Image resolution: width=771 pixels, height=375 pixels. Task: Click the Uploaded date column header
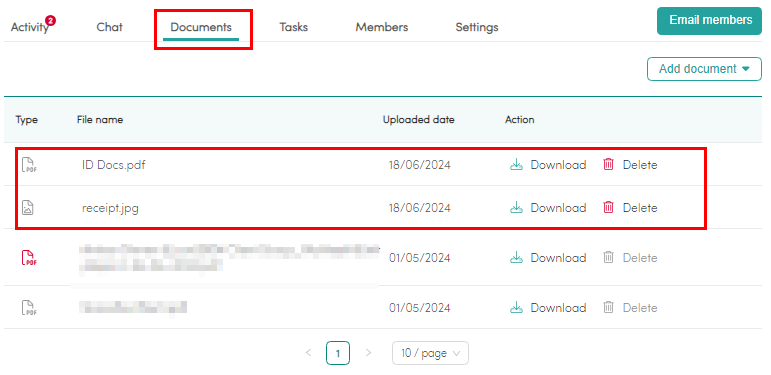418,119
